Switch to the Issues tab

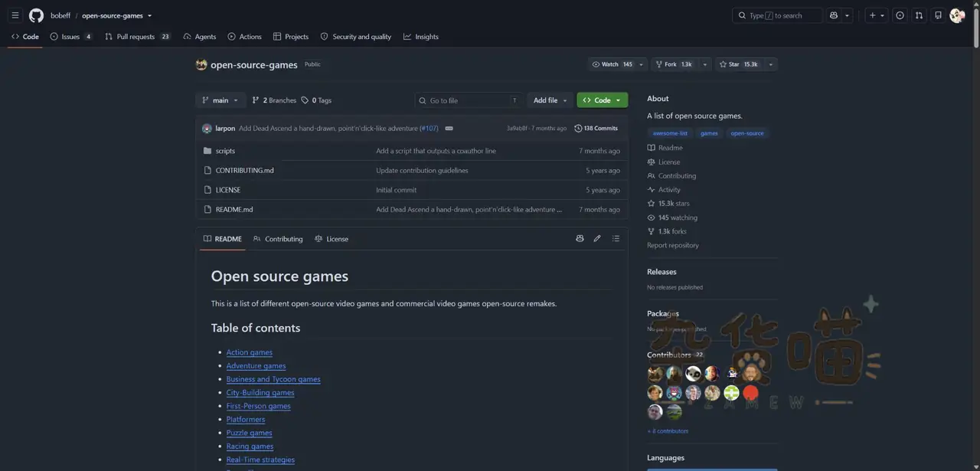pyautogui.click(x=70, y=37)
